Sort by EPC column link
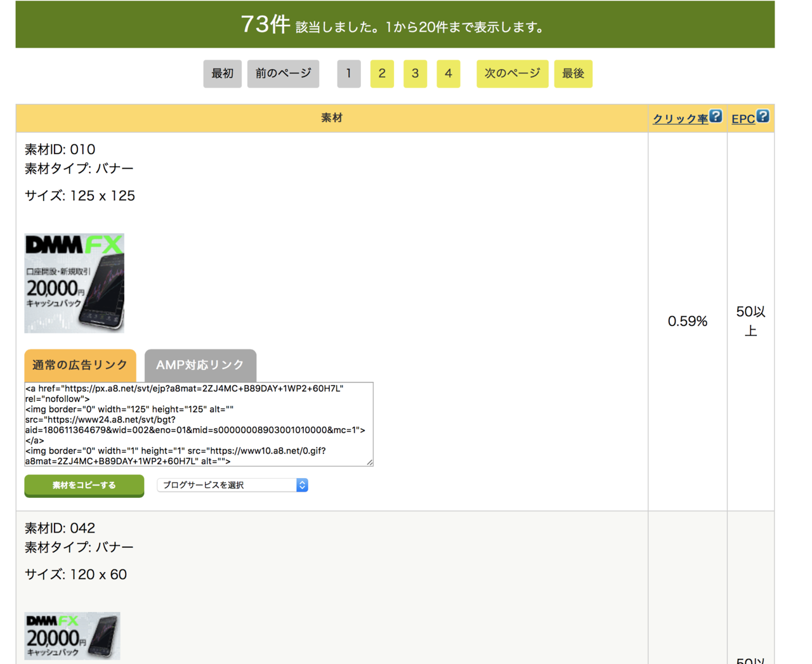812x664 pixels. [x=743, y=119]
